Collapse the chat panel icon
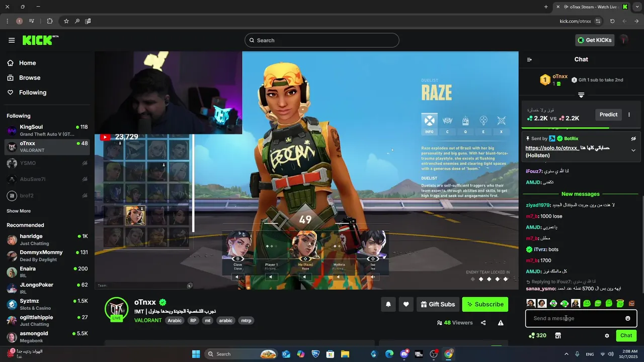The image size is (644, 362). (x=529, y=59)
